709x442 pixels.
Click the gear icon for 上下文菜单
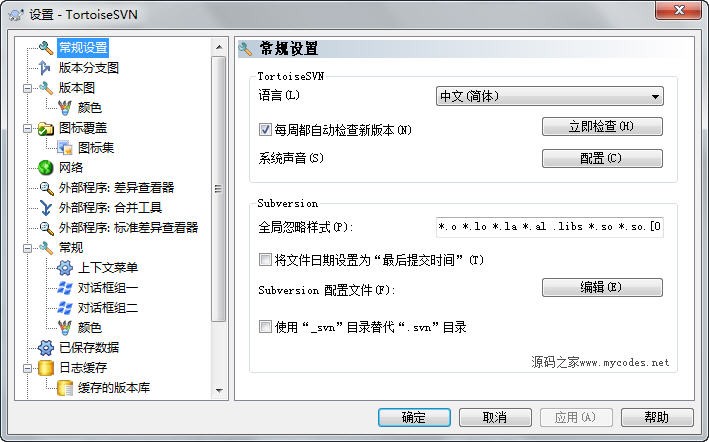click(65, 268)
